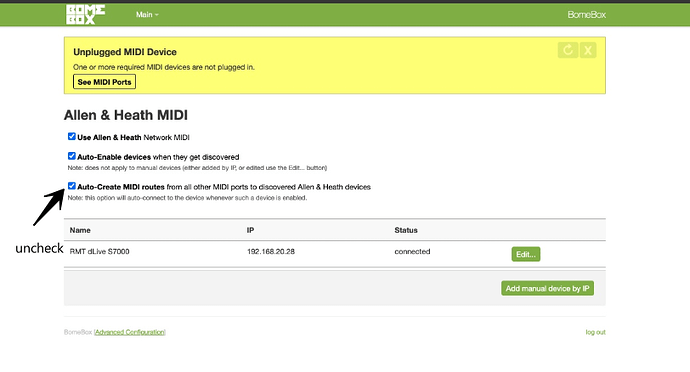This screenshot has height=372, width=690.
Task: Open the Advanced Configuration link
Action: [130, 332]
